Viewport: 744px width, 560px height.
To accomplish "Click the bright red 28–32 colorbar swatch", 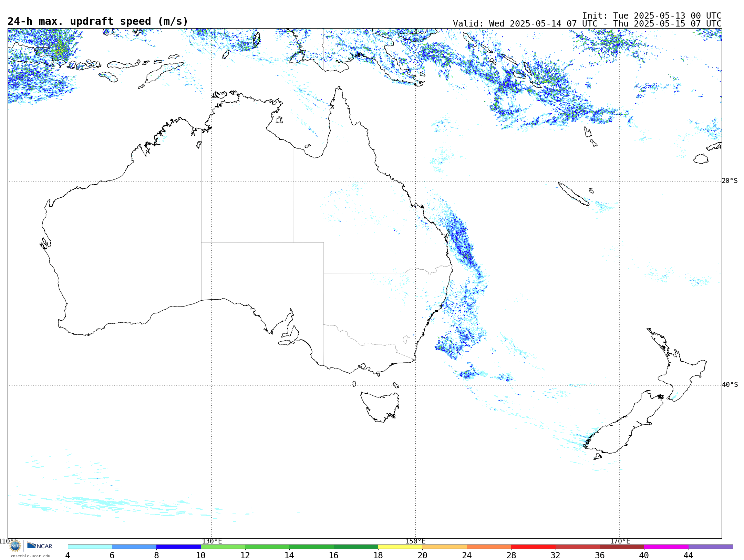I will pyautogui.click(x=533, y=547).
